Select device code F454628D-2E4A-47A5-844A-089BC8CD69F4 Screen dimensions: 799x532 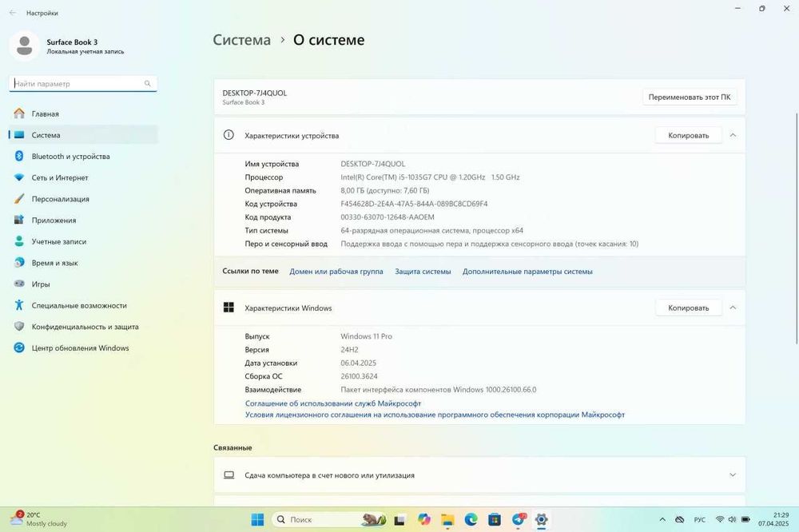(x=414, y=204)
